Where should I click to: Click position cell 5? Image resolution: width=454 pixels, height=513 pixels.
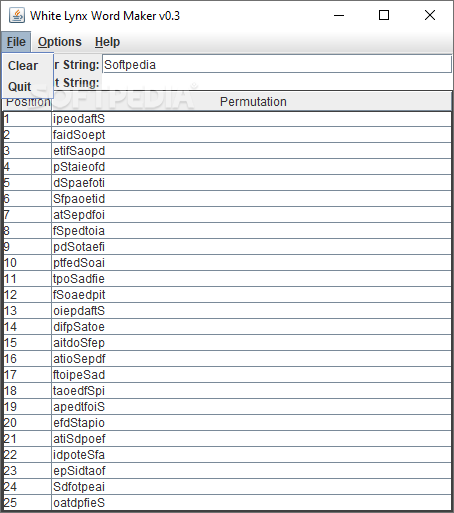coord(27,183)
